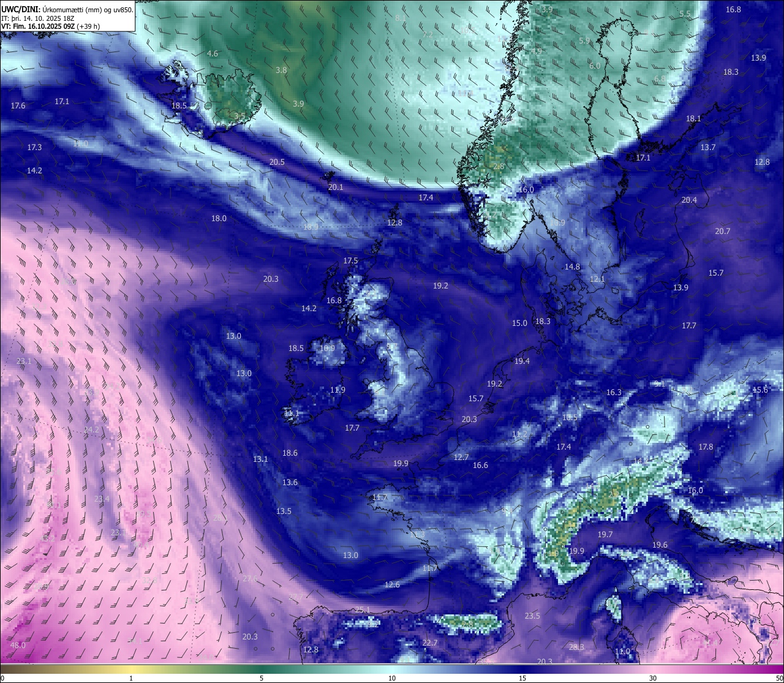The image size is (784, 683).
Task: Click the 10.9 value label
Action: [x=327, y=348]
